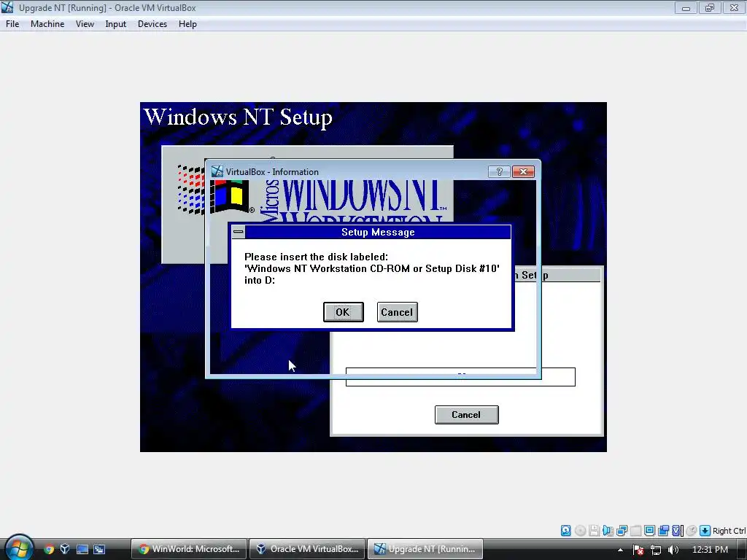The width and height of the screenshot is (747, 560).
Task: Click the 'Windows NT Setup' heading text
Action: click(x=239, y=117)
